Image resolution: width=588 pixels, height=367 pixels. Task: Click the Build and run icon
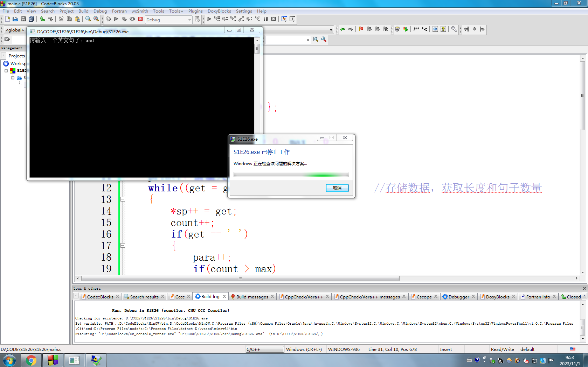(x=124, y=19)
